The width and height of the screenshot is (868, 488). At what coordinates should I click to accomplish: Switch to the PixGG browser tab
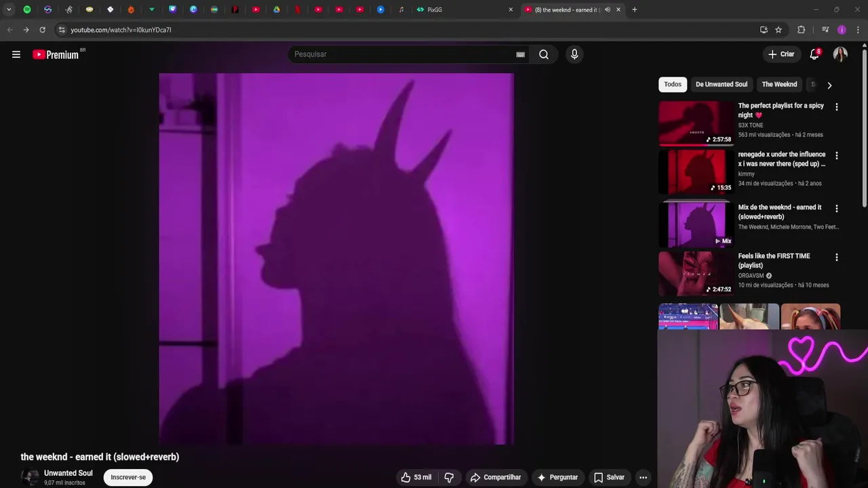462,9
